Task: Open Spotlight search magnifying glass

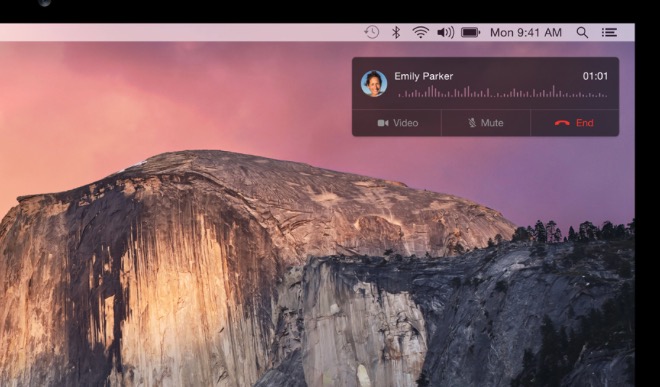Action: [x=582, y=32]
